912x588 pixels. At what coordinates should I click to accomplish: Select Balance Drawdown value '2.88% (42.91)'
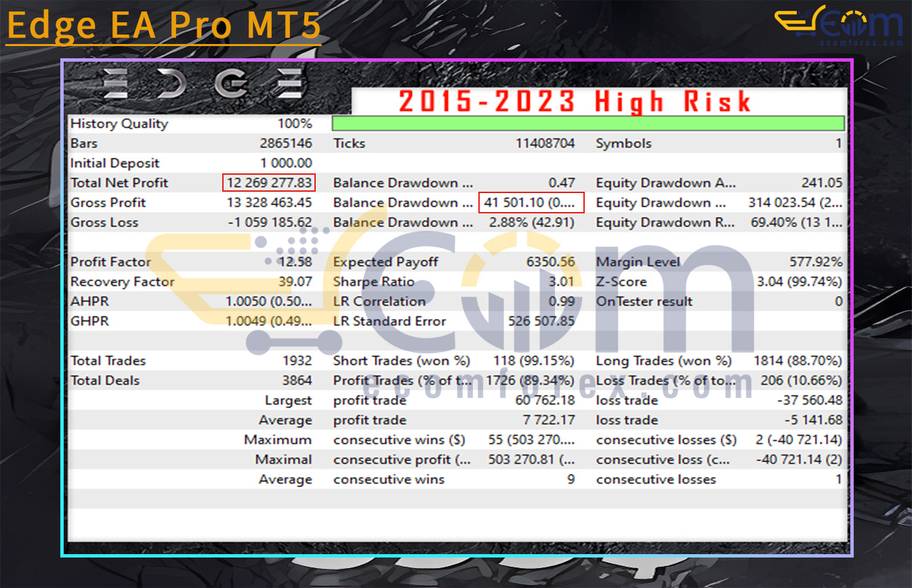tap(532, 222)
